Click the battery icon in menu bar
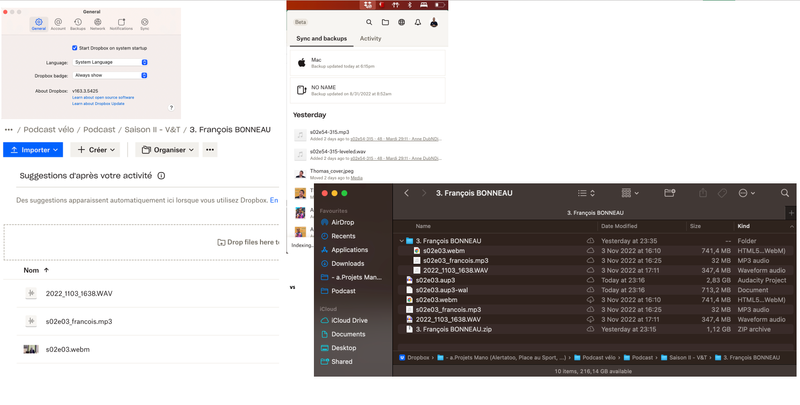Screen dimensions: 800x405 click(439, 5)
